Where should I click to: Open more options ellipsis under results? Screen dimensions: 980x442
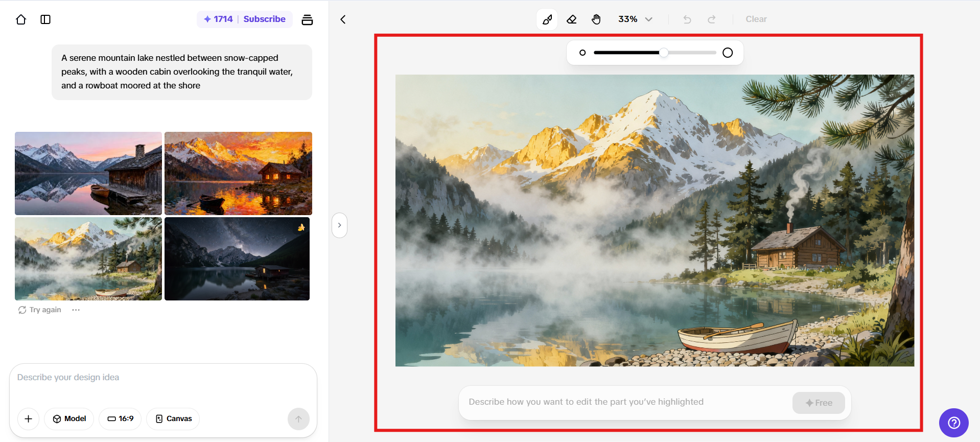pos(76,310)
